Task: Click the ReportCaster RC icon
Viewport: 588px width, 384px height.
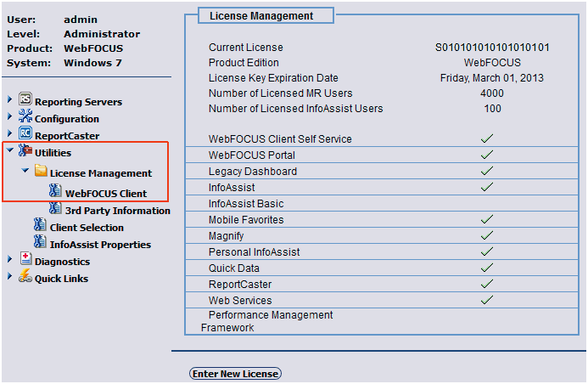Action: [25, 133]
